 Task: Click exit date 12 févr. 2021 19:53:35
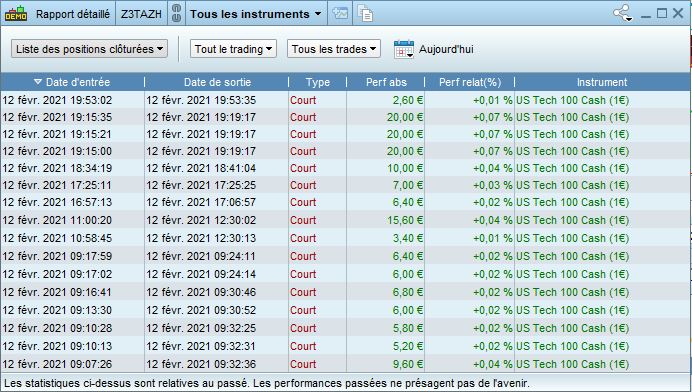tap(201, 100)
